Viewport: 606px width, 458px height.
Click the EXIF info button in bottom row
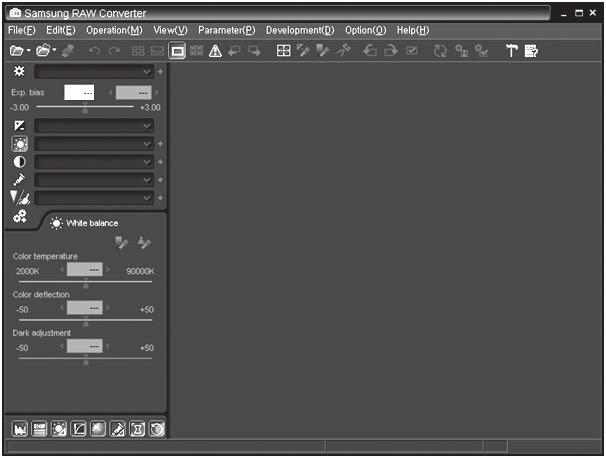coord(39,429)
